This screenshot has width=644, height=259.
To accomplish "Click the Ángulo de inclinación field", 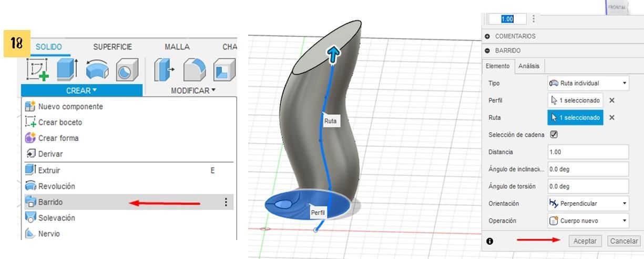I will click(x=588, y=169).
